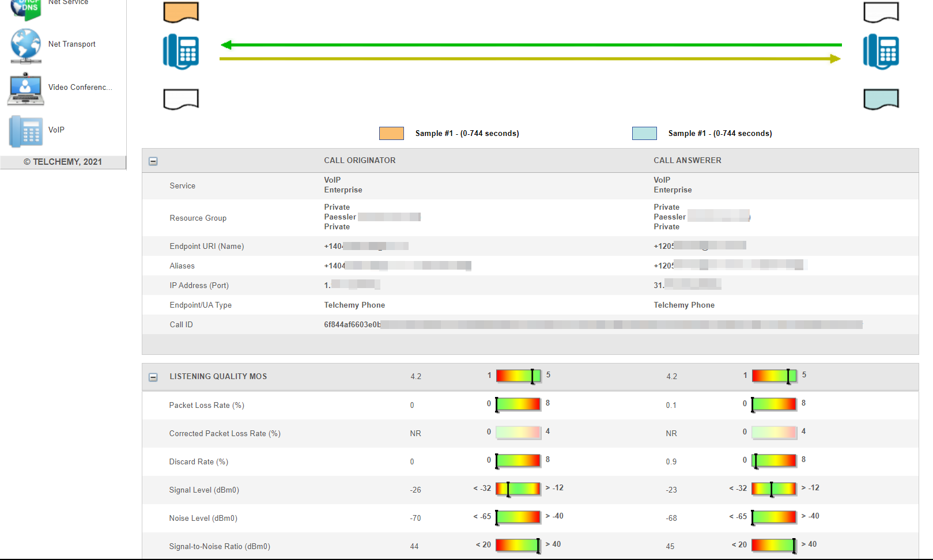Click the originator Listening Quality MOS gauge

[x=518, y=376]
